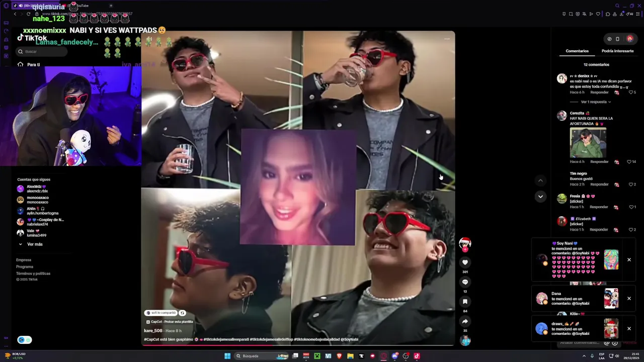The height and width of the screenshot is (362, 644).
Task: Open TikTok profile avatar in top pill
Action: tap(629, 39)
